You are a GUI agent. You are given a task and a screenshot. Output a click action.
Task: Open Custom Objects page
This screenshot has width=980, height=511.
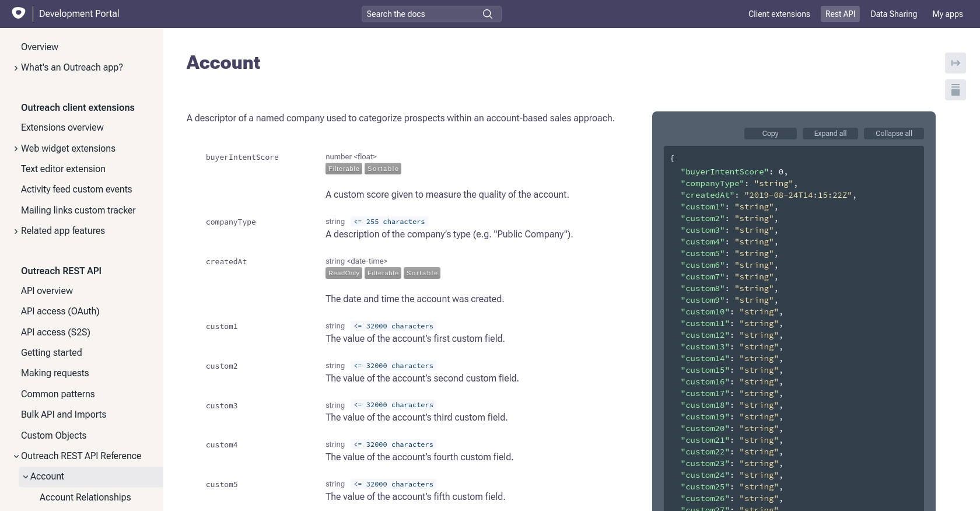pyautogui.click(x=54, y=435)
